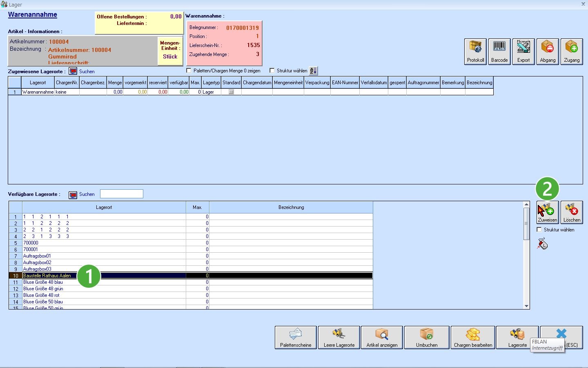Select Bluse Größe 50 blau row
This screenshot has width=588, height=368.
coord(191,302)
